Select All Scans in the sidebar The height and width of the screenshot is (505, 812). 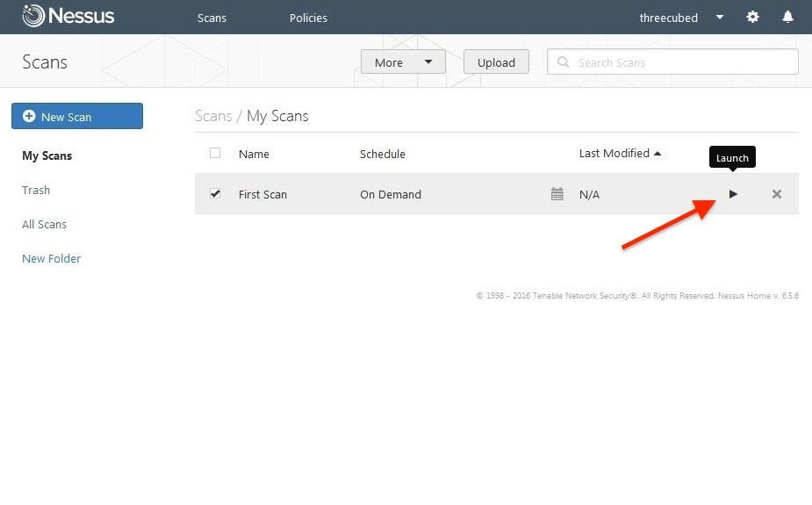44,224
